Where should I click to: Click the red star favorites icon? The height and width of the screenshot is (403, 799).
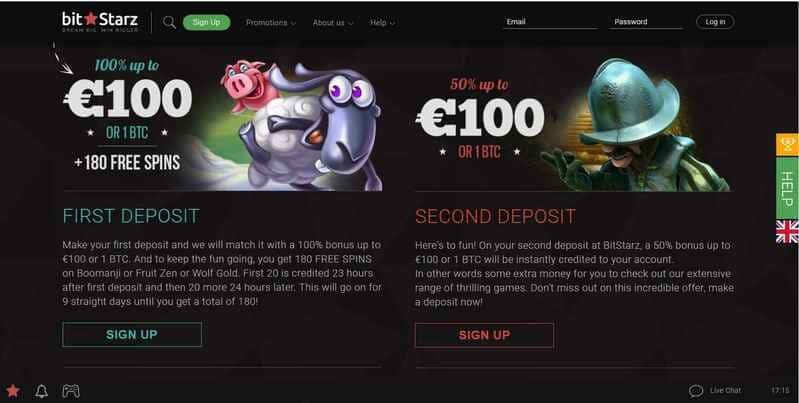pyautogui.click(x=13, y=391)
